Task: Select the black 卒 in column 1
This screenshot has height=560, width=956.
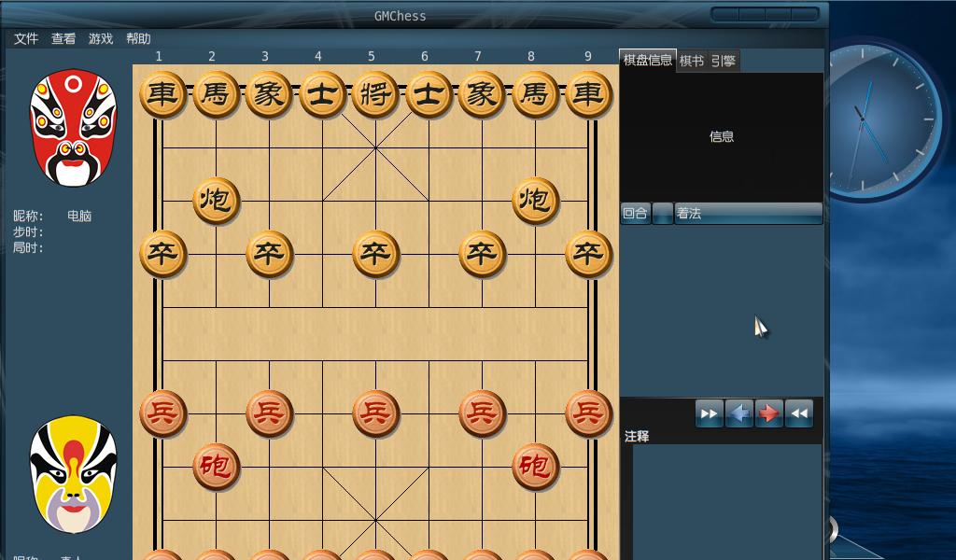Action: tap(162, 254)
